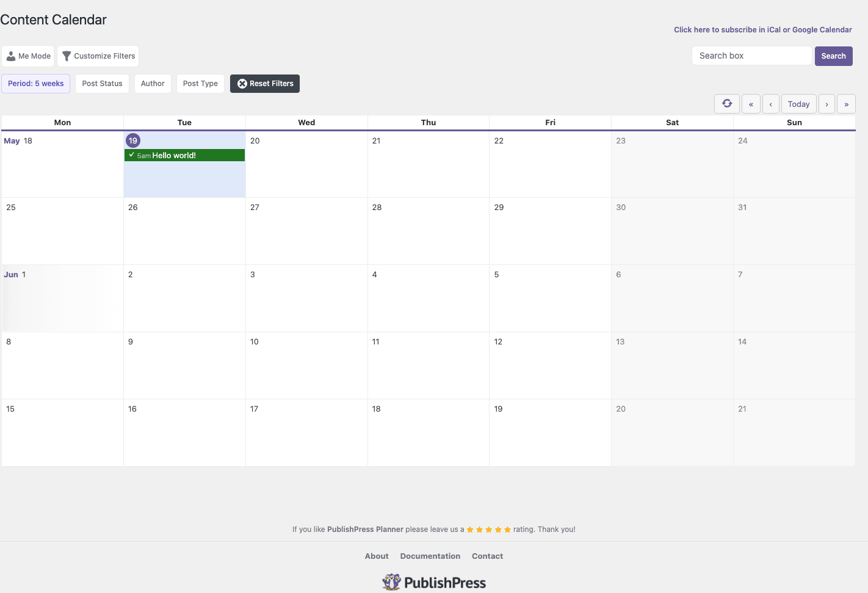Select the highlighted day 19 in May
The width and height of the screenshot is (868, 593).
133,140
